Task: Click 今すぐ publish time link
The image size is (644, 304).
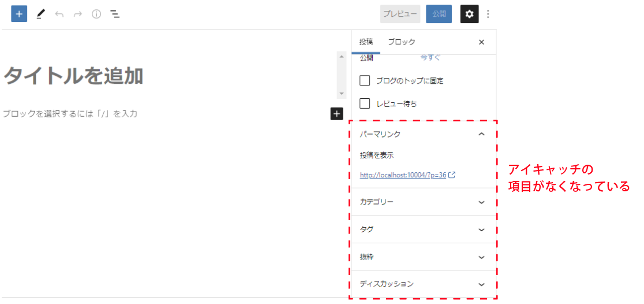Action: (430, 58)
